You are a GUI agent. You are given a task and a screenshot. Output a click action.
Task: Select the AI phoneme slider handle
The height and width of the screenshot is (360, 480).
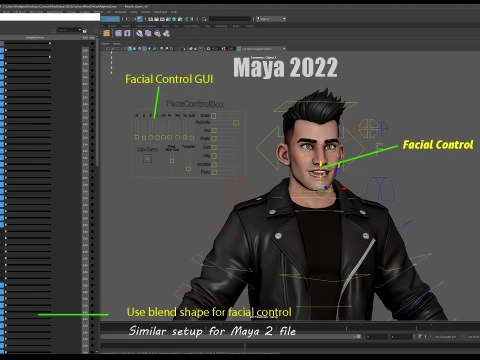pyautogui.click(x=137, y=137)
